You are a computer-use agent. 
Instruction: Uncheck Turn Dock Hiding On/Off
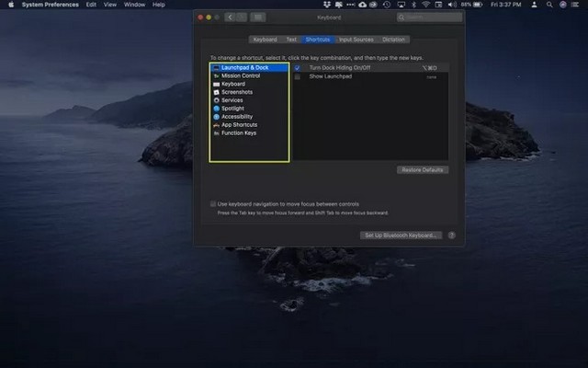tap(297, 68)
